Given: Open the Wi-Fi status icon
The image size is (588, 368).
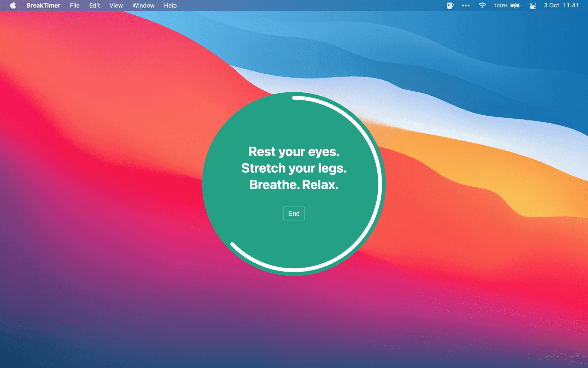Looking at the screenshot, I should [482, 6].
